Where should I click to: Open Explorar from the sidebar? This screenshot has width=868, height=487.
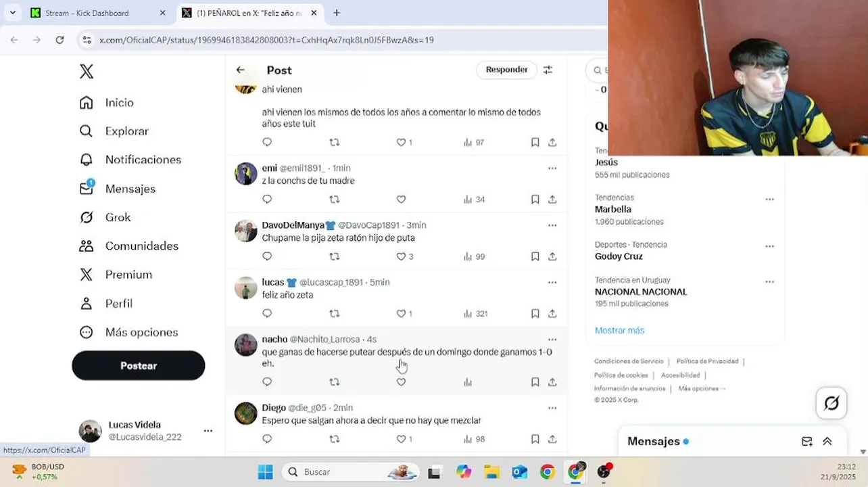[x=114, y=131]
